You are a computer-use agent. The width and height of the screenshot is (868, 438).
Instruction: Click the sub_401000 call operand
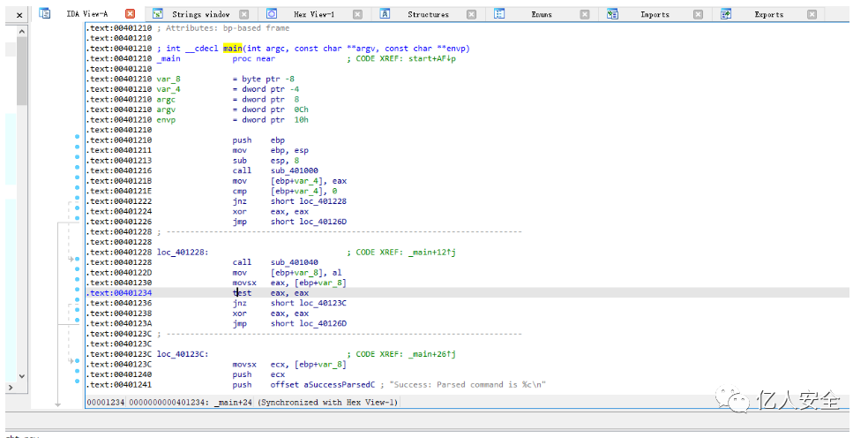point(294,170)
